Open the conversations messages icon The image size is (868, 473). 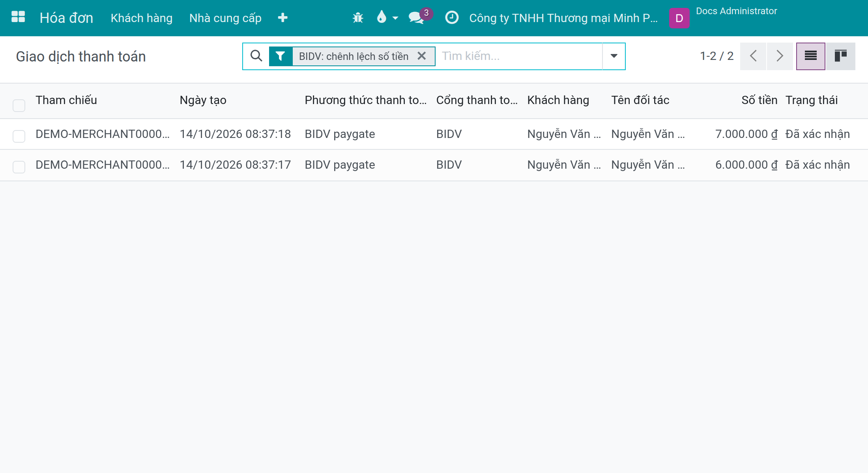[x=417, y=17]
